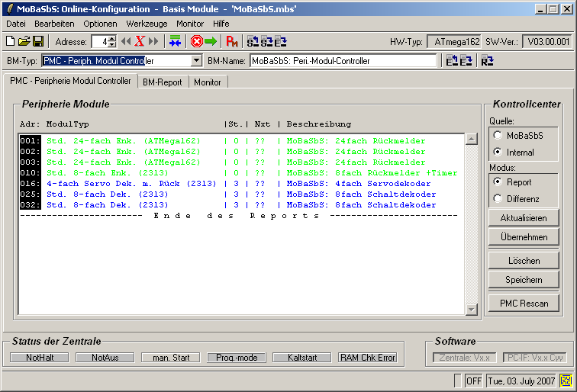The width and height of the screenshot is (577, 392).
Task: Click the new file icon
Action: pos(11,41)
